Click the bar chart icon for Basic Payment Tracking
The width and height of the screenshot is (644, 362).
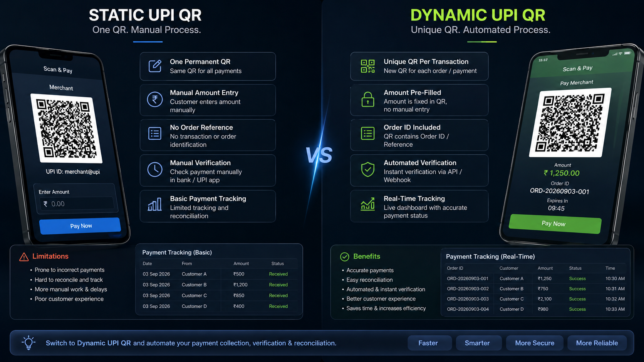point(155,204)
